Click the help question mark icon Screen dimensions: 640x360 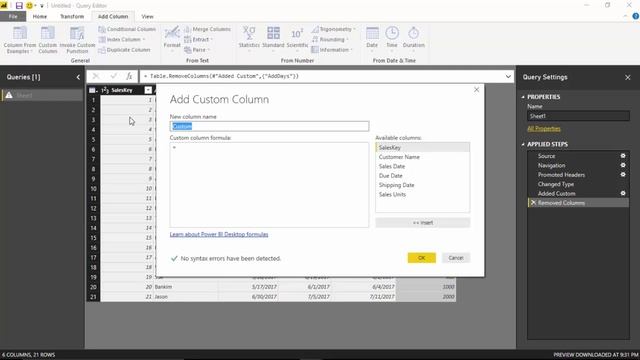(x=635, y=16)
